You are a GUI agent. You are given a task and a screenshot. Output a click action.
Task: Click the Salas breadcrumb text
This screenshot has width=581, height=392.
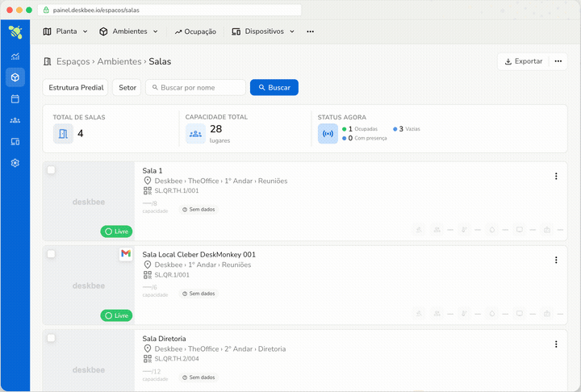click(160, 61)
